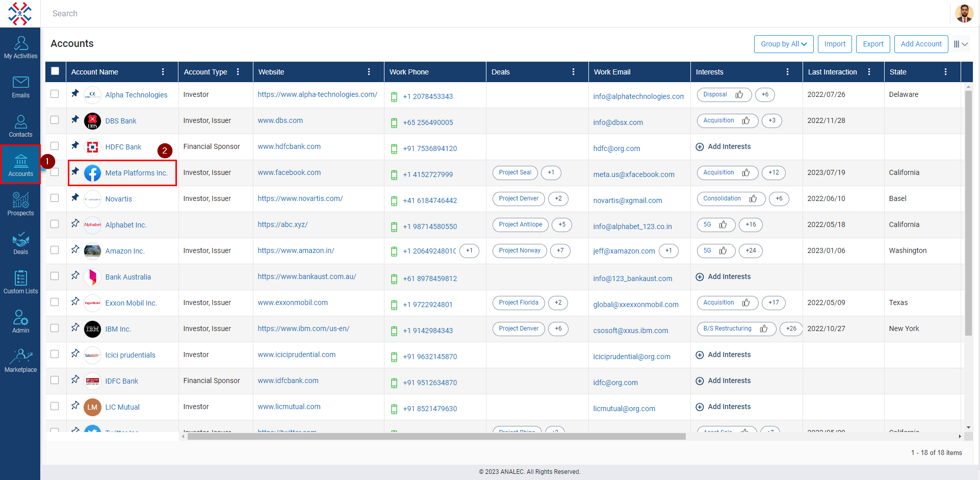980x480 pixels.
Task: Click phone icon for Alpha Technologies
Action: click(x=394, y=97)
